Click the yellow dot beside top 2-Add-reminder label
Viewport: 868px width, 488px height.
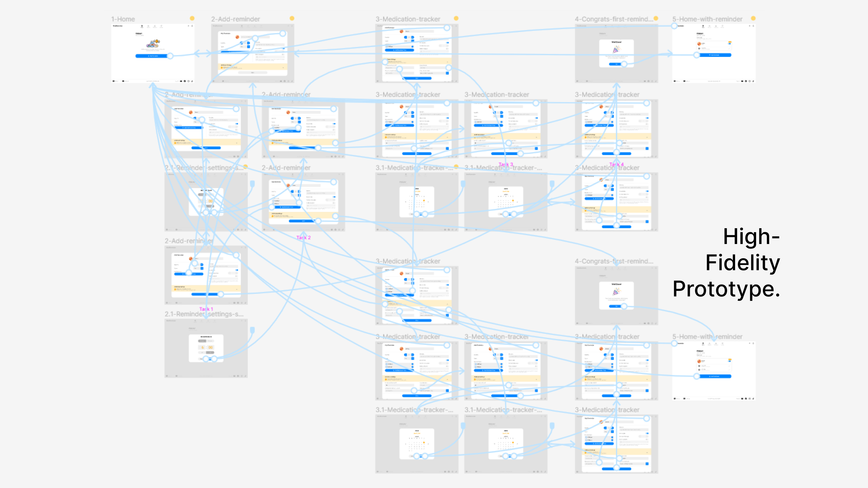point(292,18)
